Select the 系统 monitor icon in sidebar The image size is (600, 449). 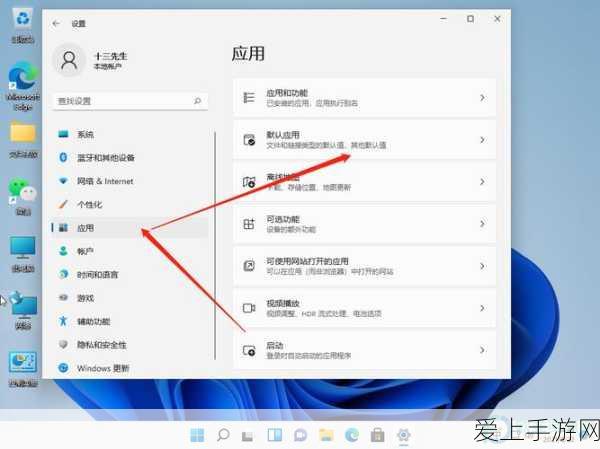coord(63,134)
